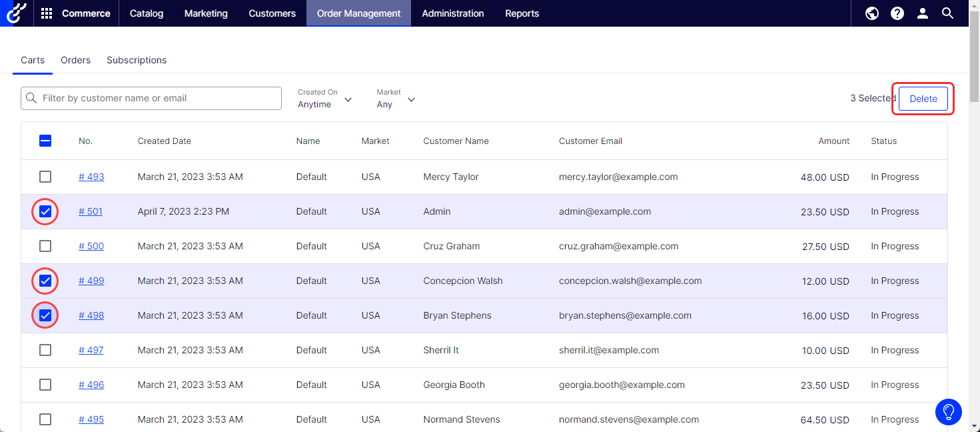This screenshot has width=980, height=432.
Task: Click the 3 Selected label
Action: 873,98
